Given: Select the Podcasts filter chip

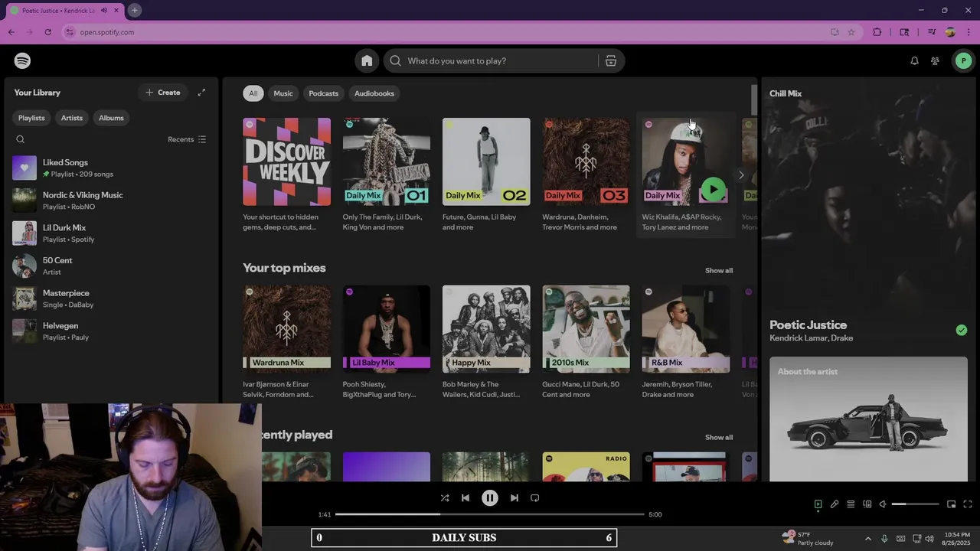Looking at the screenshot, I should coord(323,93).
